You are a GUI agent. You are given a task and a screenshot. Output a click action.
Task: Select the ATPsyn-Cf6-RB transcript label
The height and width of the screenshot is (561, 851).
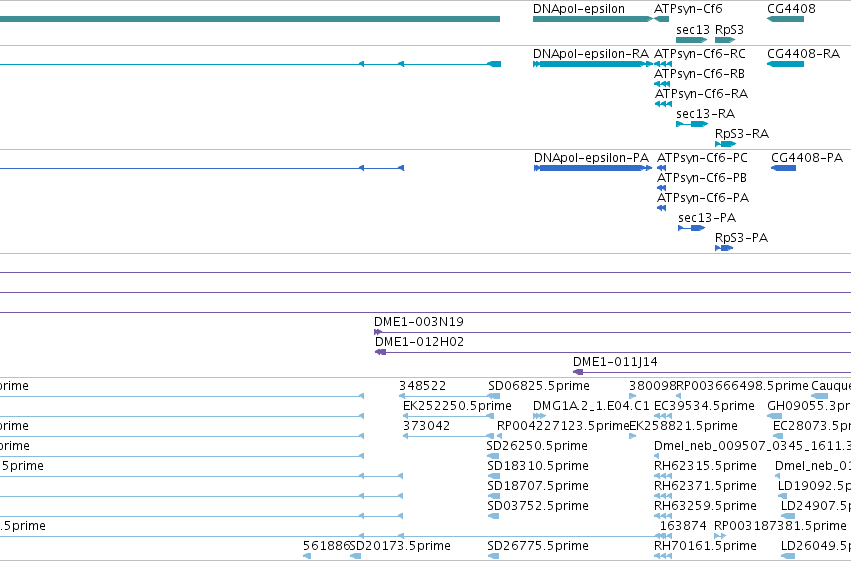pos(700,74)
